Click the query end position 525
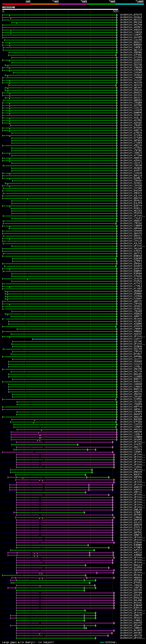146x644 pixels. [115, 11]
